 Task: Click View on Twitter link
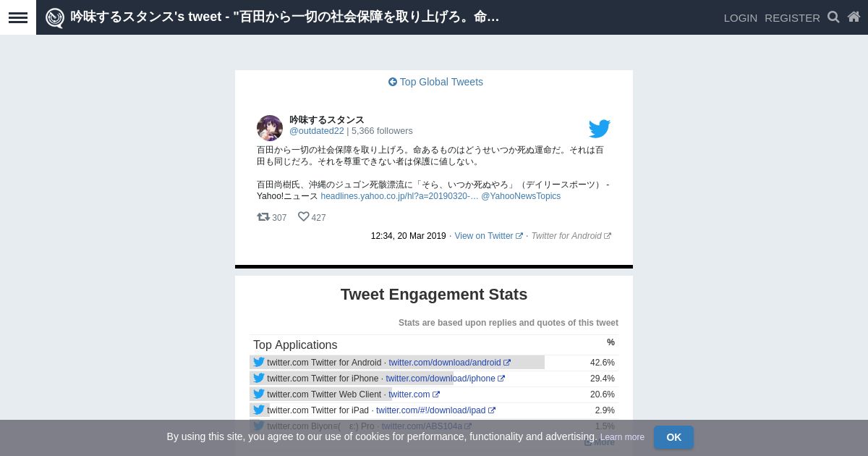(x=488, y=236)
